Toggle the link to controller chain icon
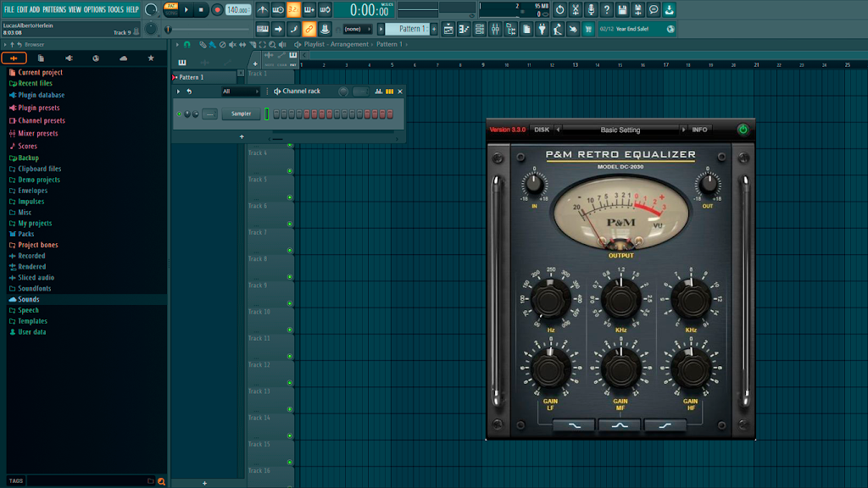This screenshot has height=488, width=868. click(309, 29)
